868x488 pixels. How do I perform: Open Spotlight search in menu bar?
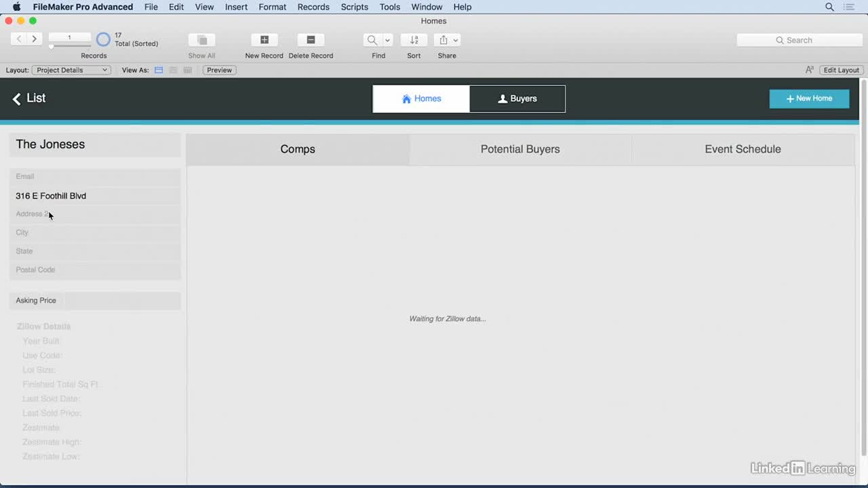[x=829, y=7]
